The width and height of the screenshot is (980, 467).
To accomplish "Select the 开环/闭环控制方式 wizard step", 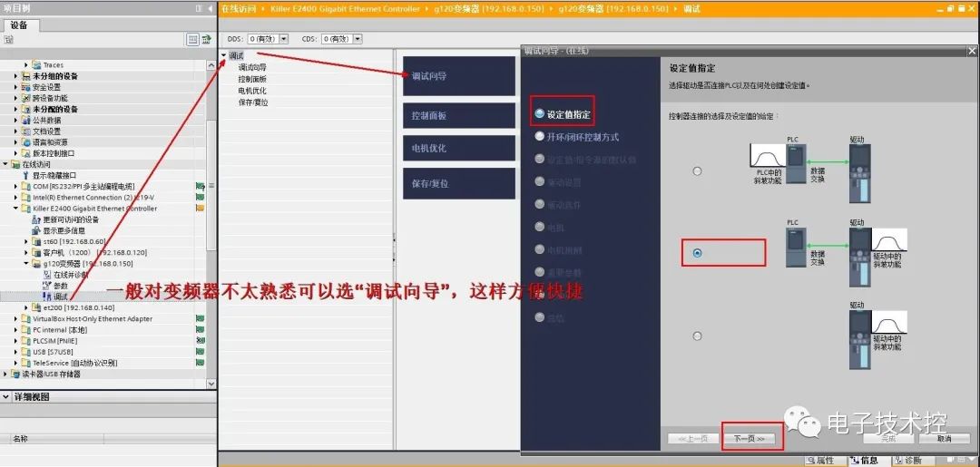I will point(577,137).
